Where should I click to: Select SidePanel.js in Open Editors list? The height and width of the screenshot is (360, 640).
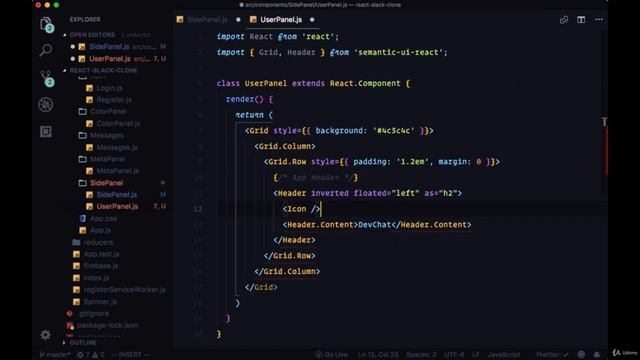tap(109, 47)
